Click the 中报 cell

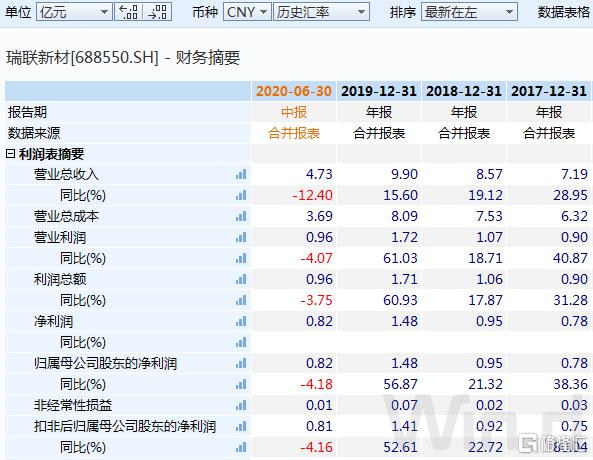[294, 112]
